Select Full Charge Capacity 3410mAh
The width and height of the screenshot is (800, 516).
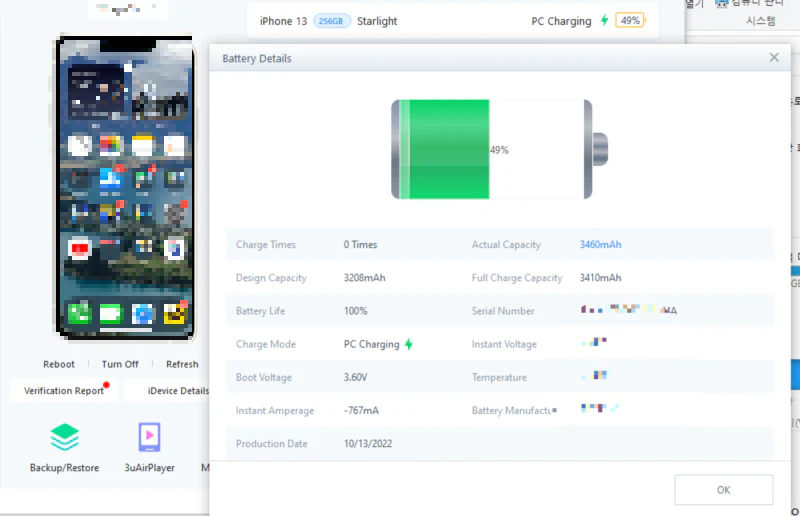[x=601, y=278]
